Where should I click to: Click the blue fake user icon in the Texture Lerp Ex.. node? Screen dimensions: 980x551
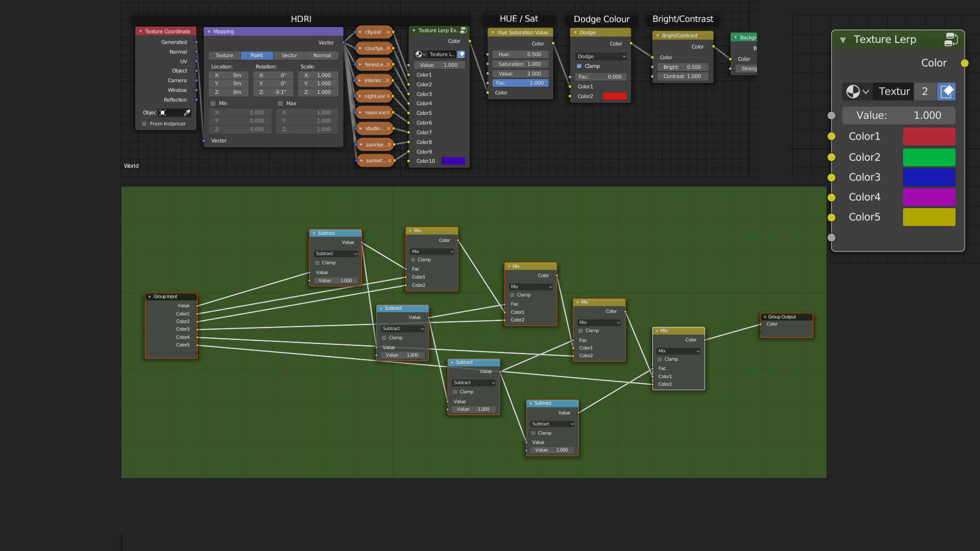click(x=461, y=54)
